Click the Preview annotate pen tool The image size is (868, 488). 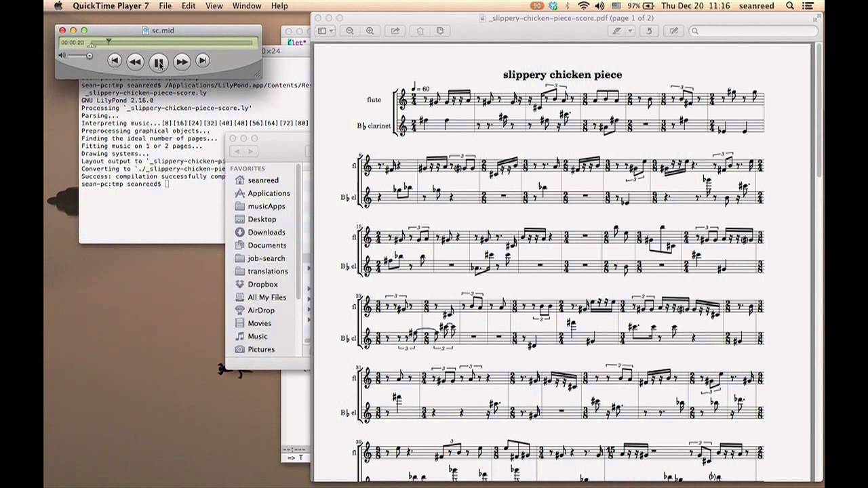coord(616,30)
